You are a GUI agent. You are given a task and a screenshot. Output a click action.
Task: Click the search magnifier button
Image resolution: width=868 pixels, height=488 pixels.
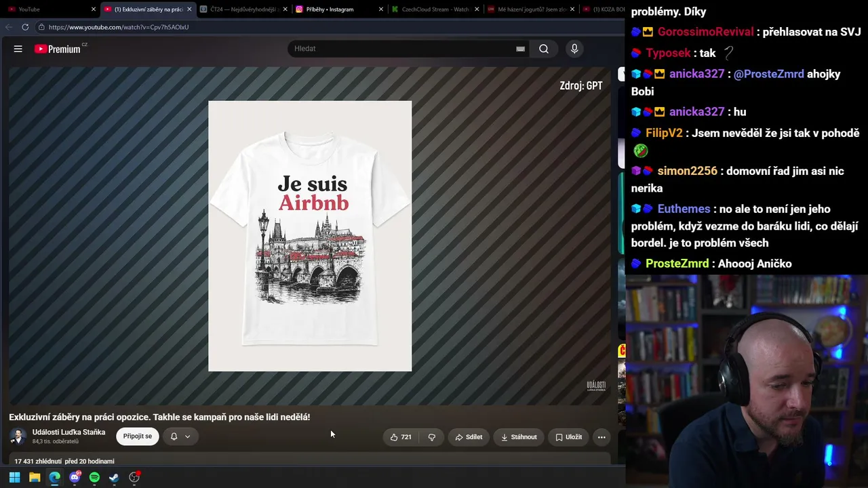(544, 49)
